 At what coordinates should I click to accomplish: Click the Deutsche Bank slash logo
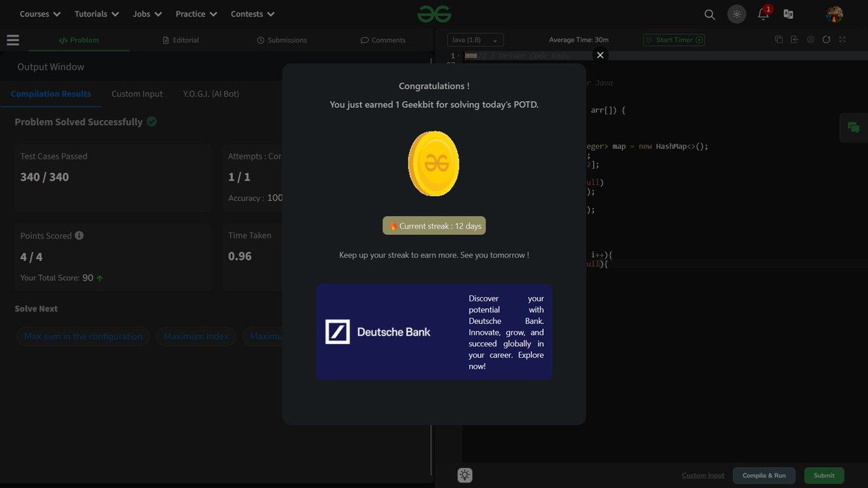pyautogui.click(x=337, y=332)
